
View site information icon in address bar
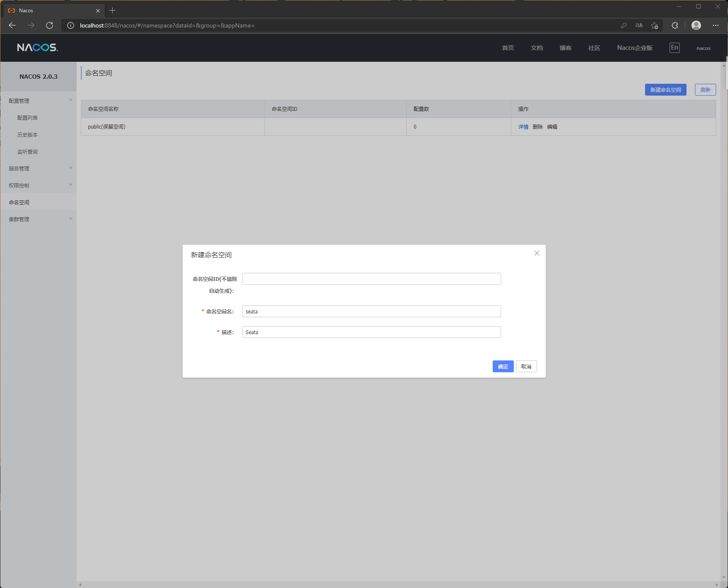pyautogui.click(x=71, y=25)
